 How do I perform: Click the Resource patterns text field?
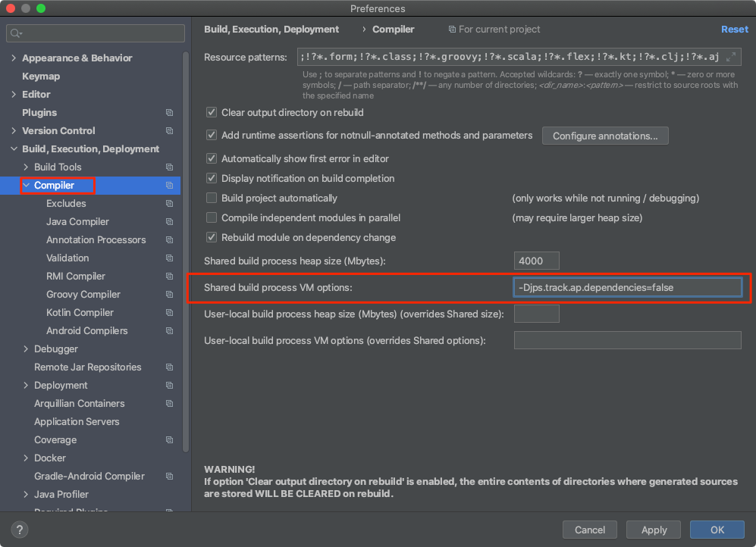[x=519, y=57]
